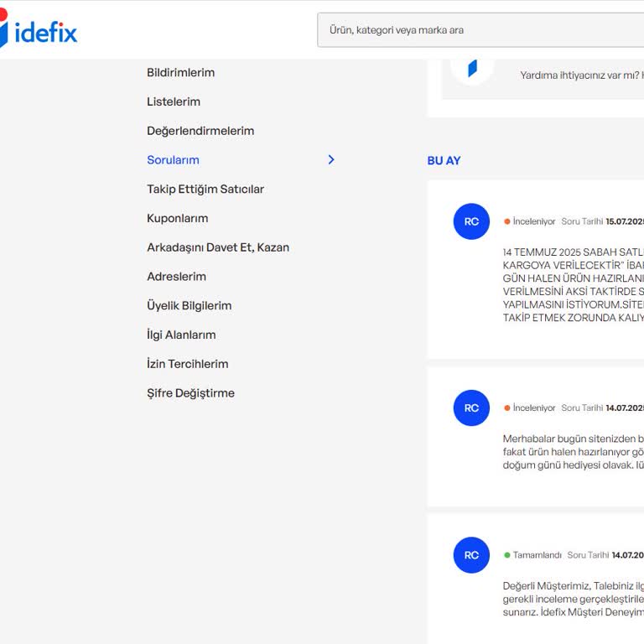Open Şifre Değiştirme
This screenshot has height=644, width=644.
[190, 393]
